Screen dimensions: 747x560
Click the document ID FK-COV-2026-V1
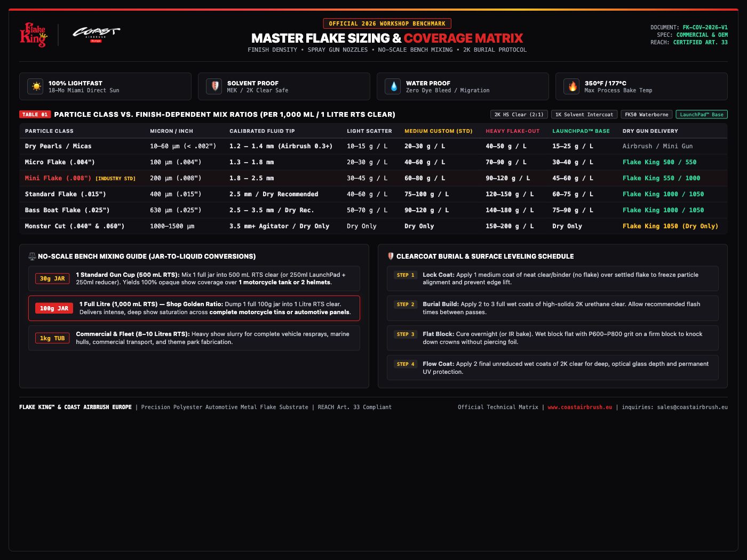coord(705,27)
